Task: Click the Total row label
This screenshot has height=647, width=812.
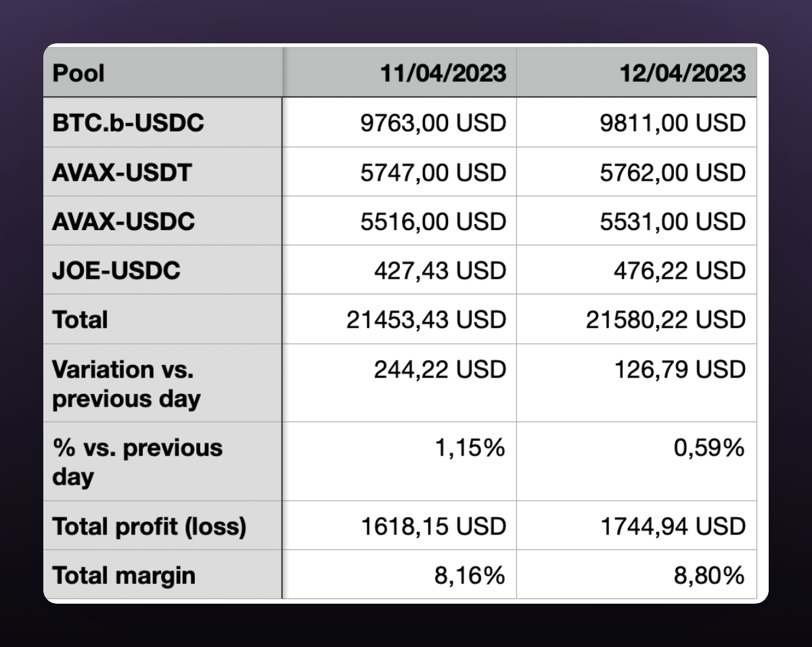Action: point(80,319)
